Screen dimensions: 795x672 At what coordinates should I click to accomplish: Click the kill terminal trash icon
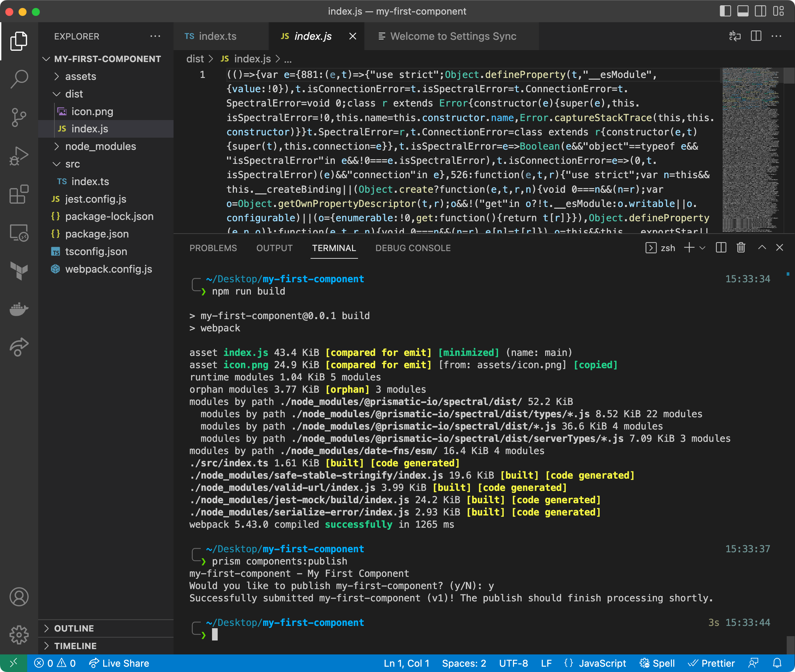[x=741, y=248]
